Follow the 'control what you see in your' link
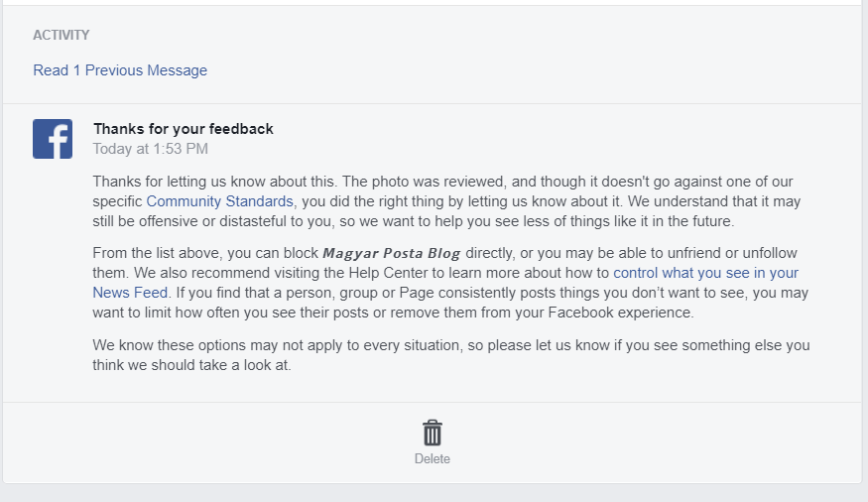868x502 pixels. [705, 273]
